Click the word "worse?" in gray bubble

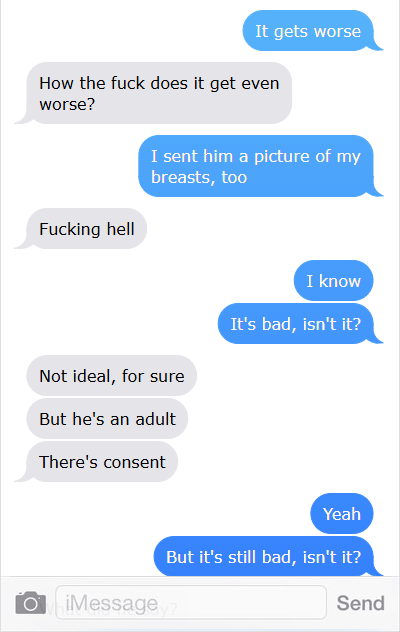tap(67, 105)
